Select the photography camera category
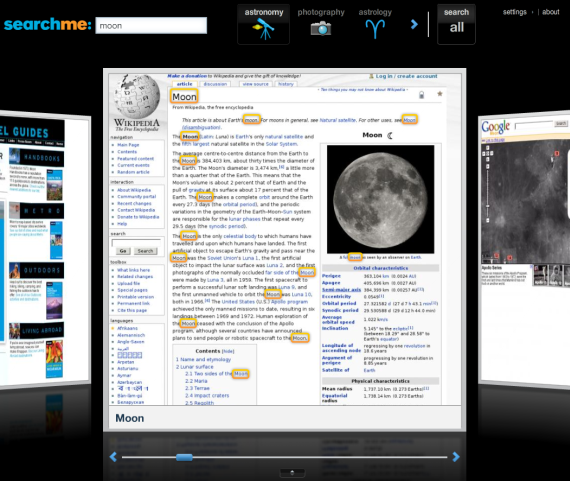 [321, 24]
